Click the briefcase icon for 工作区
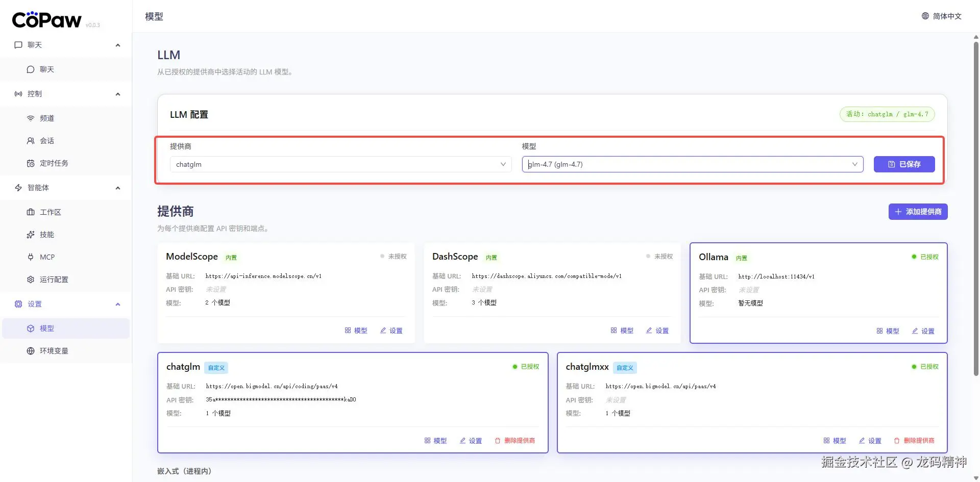980x482 pixels. 31,212
